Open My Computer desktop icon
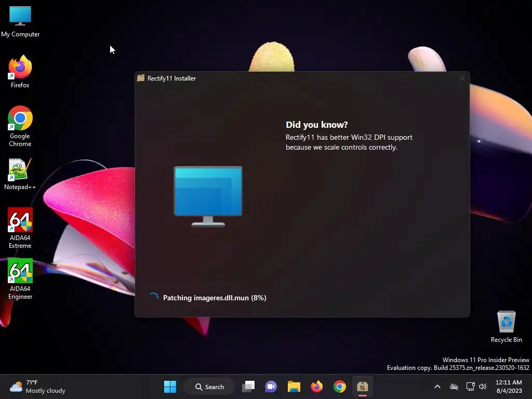This screenshot has height=399, width=532. point(20,21)
